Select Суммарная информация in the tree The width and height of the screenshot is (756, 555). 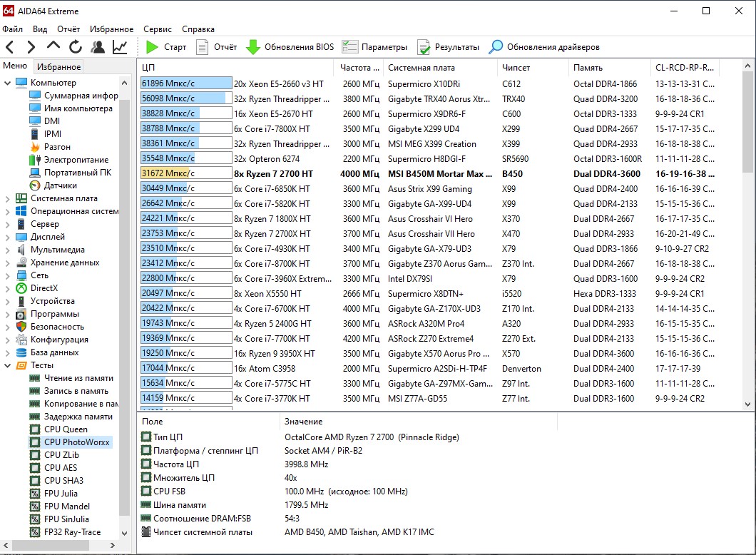coord(81,96)
